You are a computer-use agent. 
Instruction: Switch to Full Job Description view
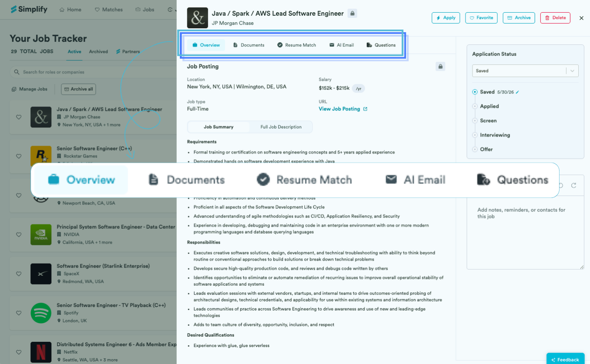point(281,127)
